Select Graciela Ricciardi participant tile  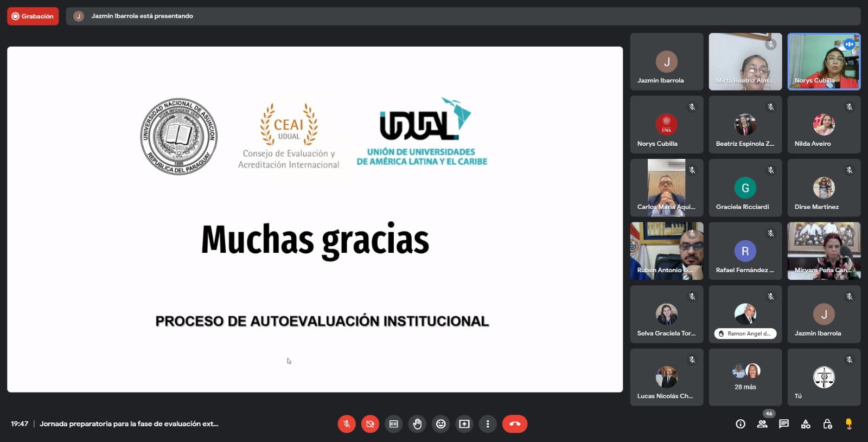(745, 188)
